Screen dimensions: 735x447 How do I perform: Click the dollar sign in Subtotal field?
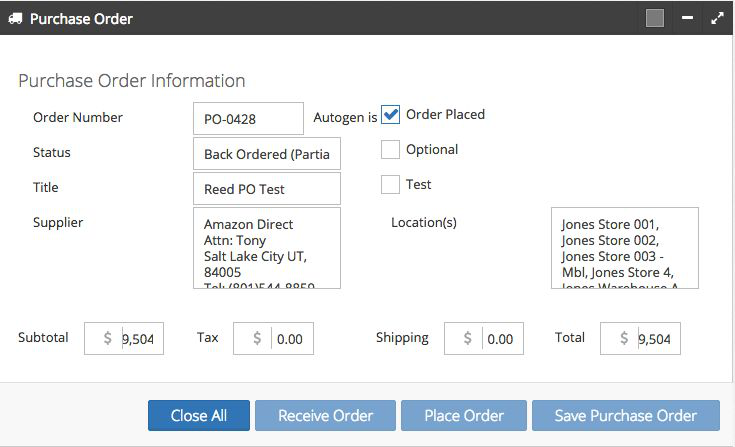point(107,338)
